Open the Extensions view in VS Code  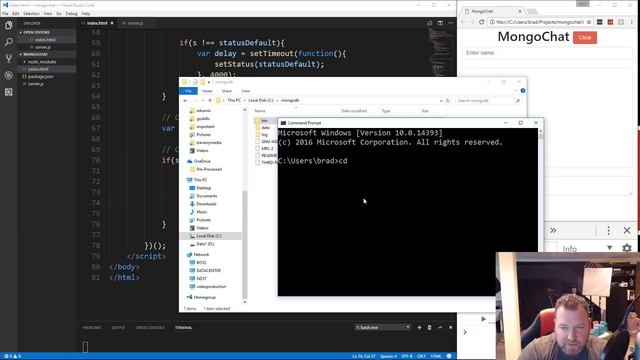(x=9, y=92)
